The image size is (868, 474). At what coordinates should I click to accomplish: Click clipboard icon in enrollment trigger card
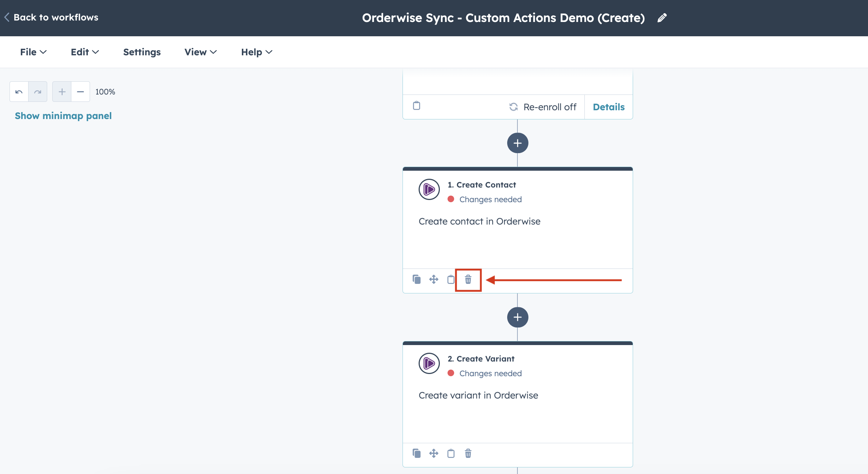click(x=416, y=106)
